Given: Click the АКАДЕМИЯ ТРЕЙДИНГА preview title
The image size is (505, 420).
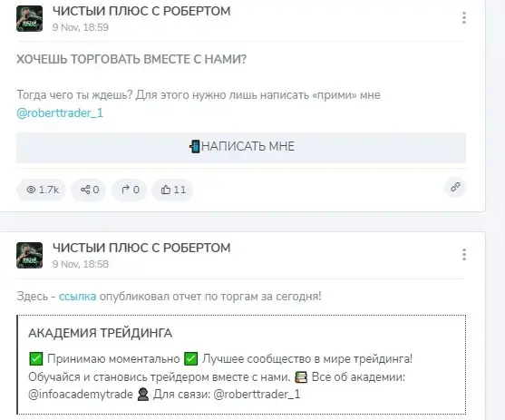Looking at the screenshot, I should pyautogui.click(x=100, y=333).
